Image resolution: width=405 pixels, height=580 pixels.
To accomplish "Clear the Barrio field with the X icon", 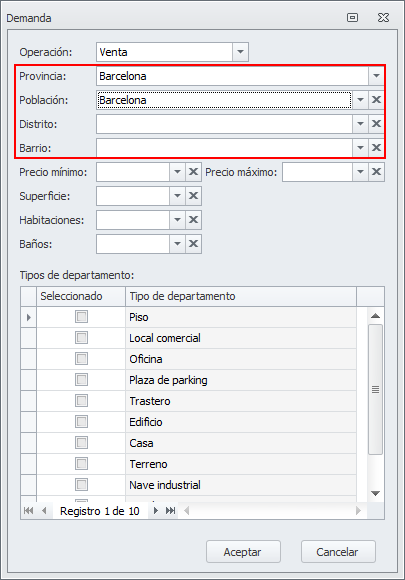I will pos(376,148).
